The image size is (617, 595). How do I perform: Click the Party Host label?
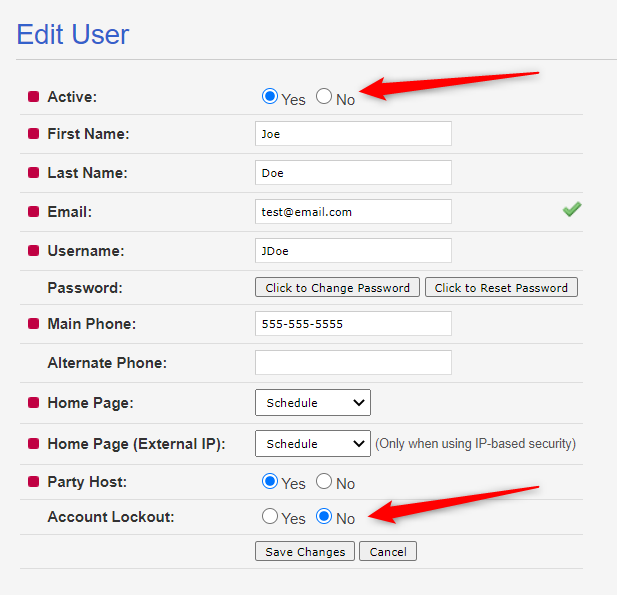coord(87,482)
